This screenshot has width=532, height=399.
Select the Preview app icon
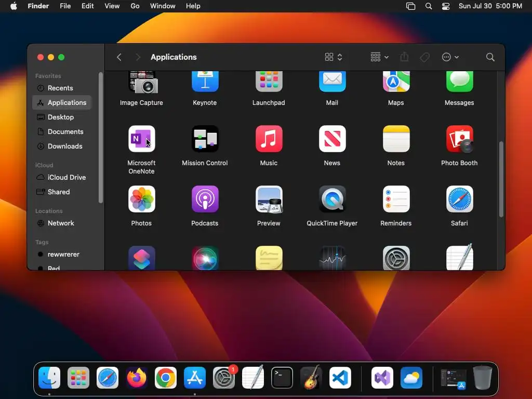coord(269,199)
